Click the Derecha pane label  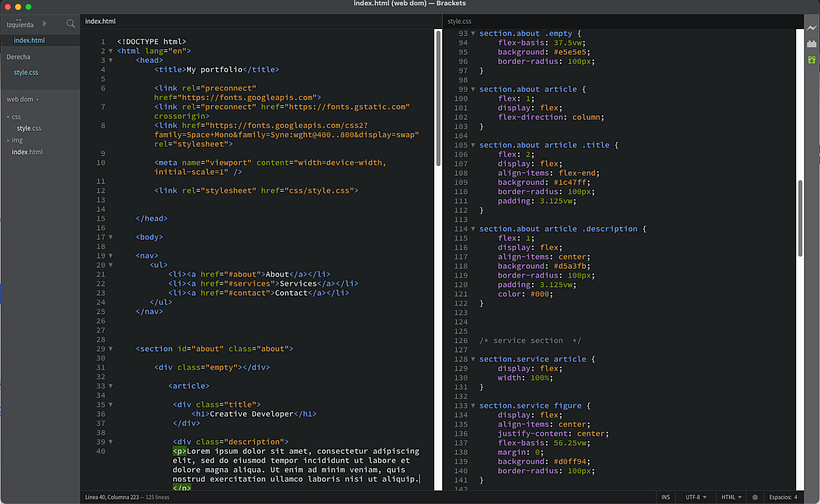pos(18,57)
